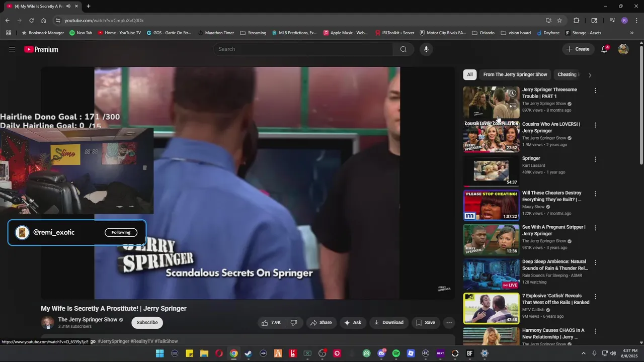This screenshot has width=644, height=362.
Task: Open options for Sex With A Pregnant Stripper
Action: pyautogui.click(x=595, y=228)
